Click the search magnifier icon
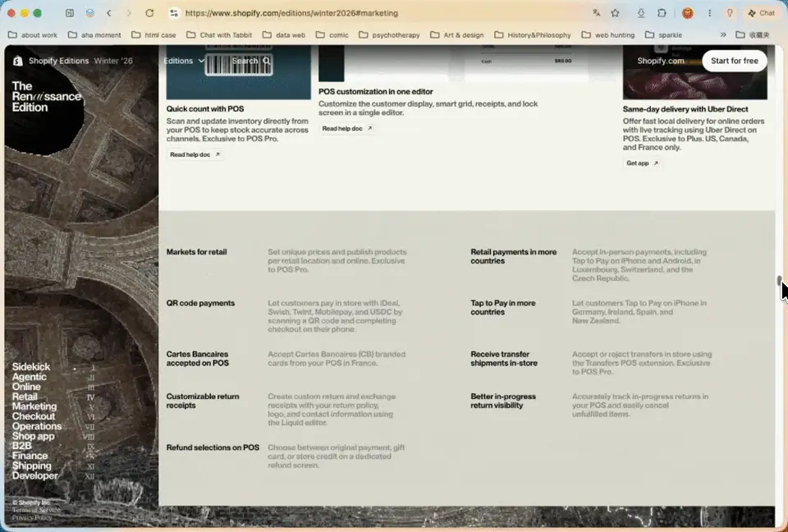Image resolution: width=788 pixels, height=532 pixels. (x=266, y=61)
